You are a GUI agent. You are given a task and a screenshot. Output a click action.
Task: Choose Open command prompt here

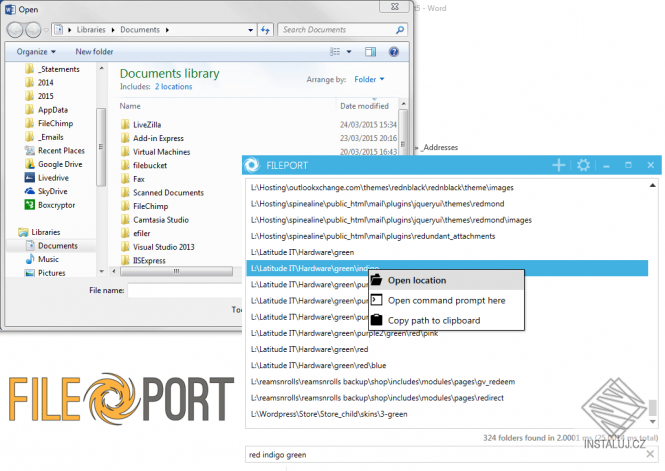(447, 300)
